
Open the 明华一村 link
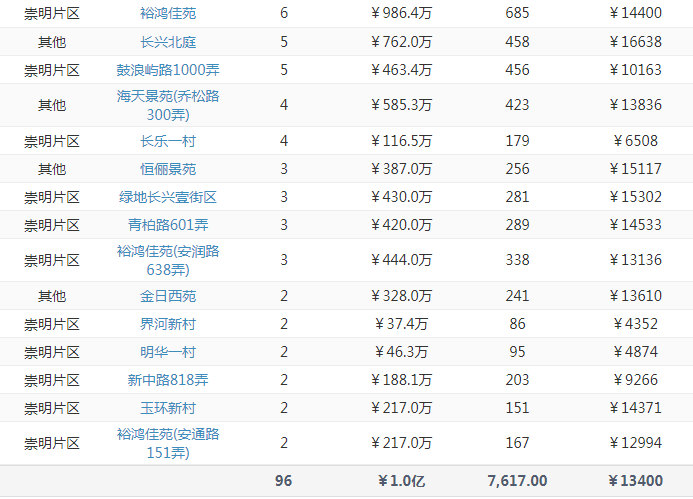[168, 352]
